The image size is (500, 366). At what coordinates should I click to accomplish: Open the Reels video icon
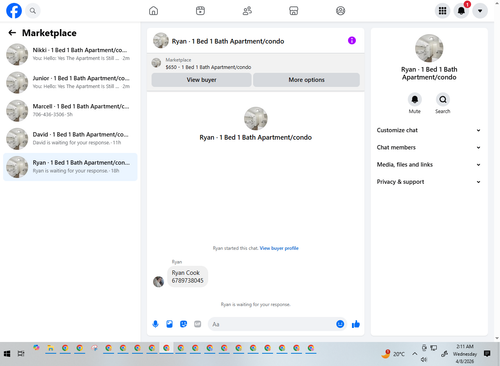pyautogui.click(x=200, y=11)
